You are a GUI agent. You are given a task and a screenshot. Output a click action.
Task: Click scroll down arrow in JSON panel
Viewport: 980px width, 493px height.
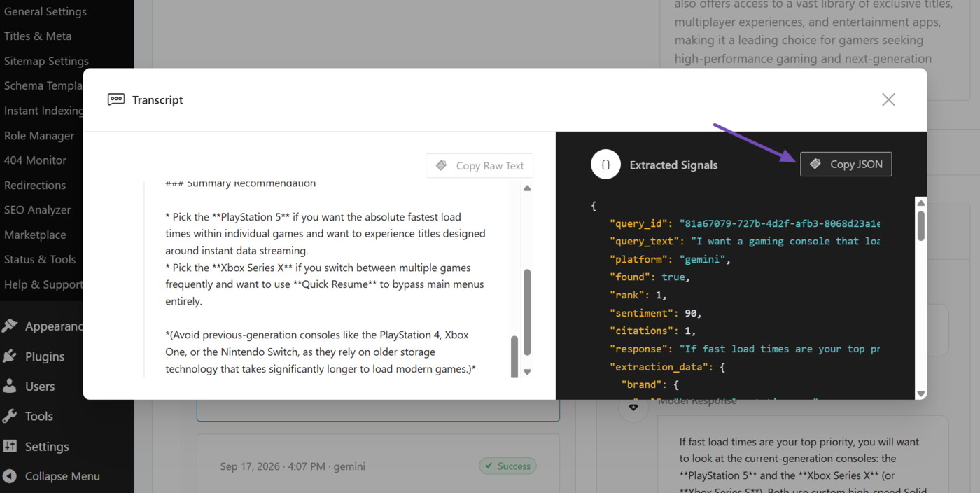(921, 394)
